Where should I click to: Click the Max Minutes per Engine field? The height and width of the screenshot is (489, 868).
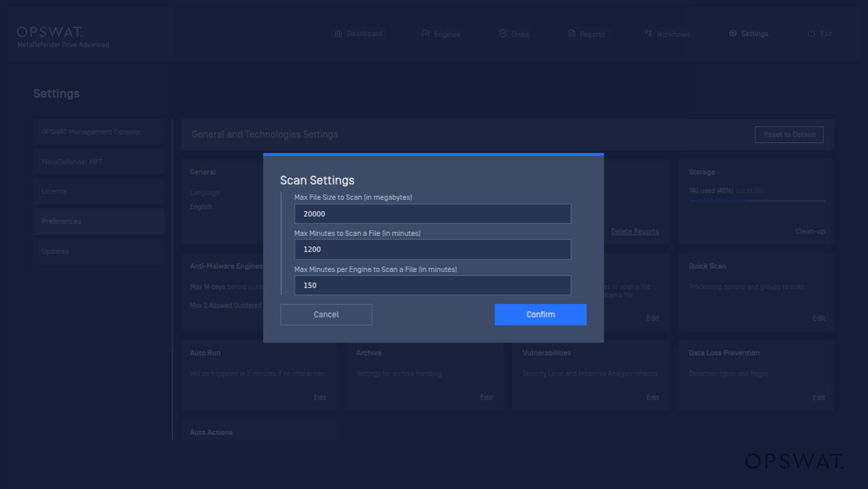[432, 285]
